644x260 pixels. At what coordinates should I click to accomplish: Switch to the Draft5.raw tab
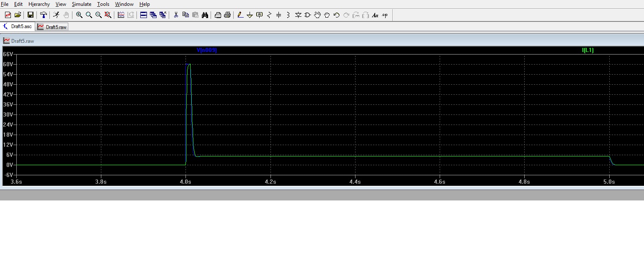[52, 27]
